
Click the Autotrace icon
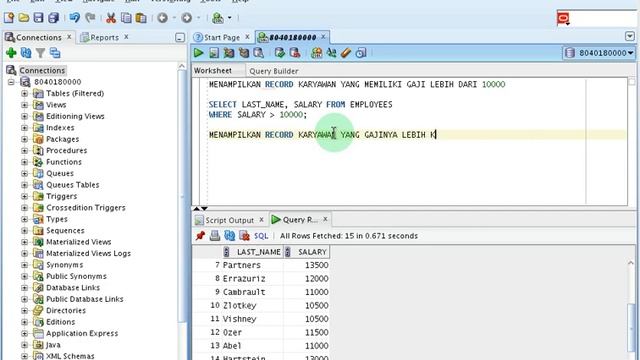[x=244, y=53]
